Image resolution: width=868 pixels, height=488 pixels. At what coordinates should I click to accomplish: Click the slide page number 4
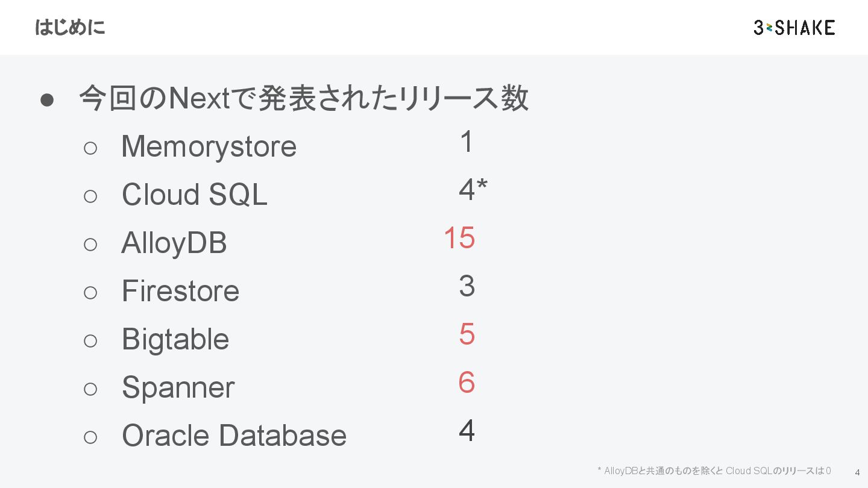[857, 472]
